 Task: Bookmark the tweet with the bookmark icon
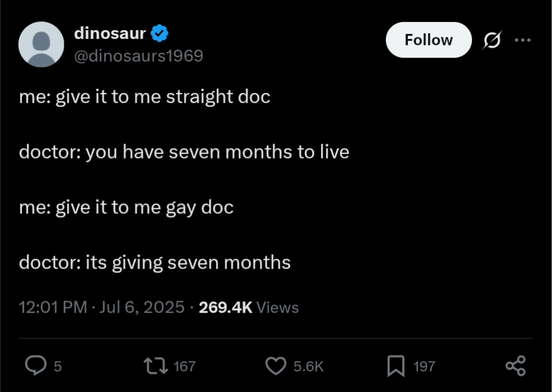pyautogui.click(x=396, y=366)
